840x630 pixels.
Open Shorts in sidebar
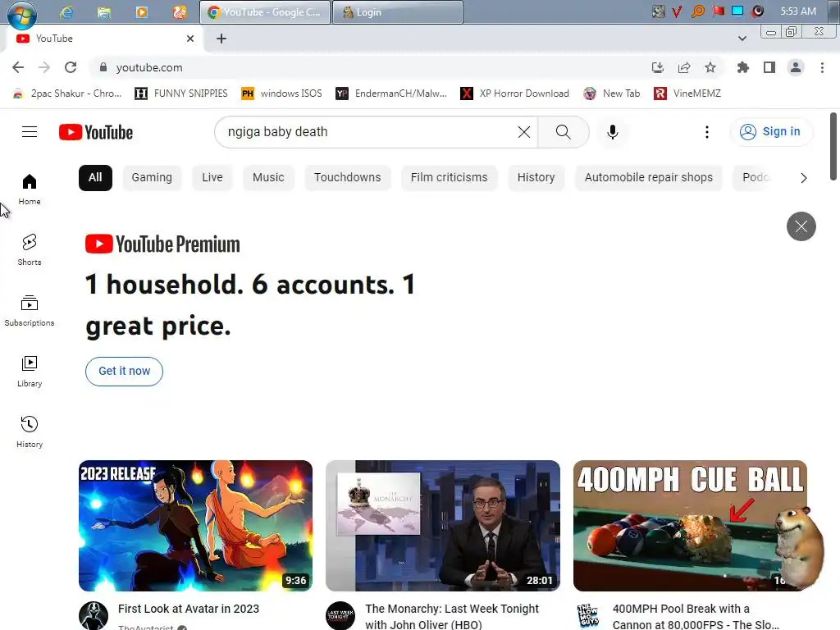(30, 249)
